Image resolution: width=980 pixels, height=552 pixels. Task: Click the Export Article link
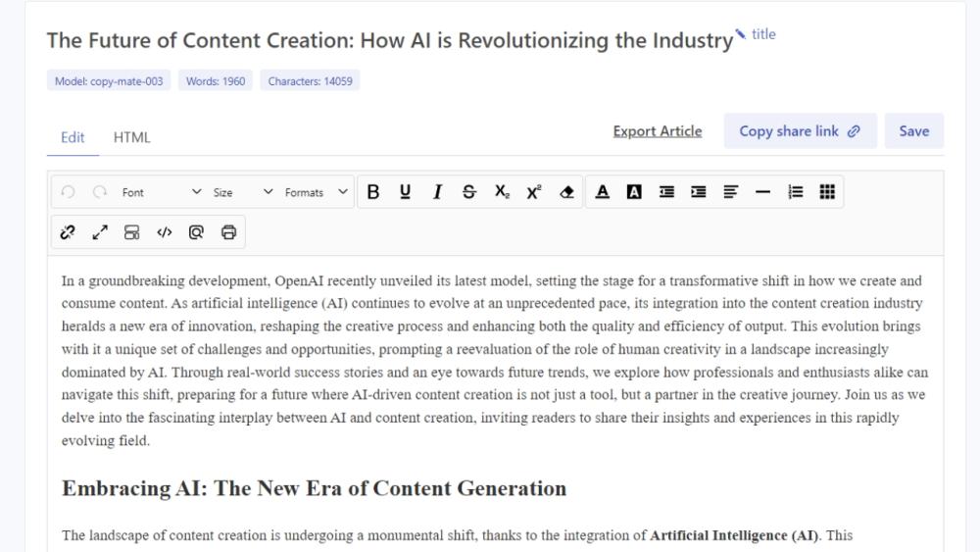[x=658, y=131]
